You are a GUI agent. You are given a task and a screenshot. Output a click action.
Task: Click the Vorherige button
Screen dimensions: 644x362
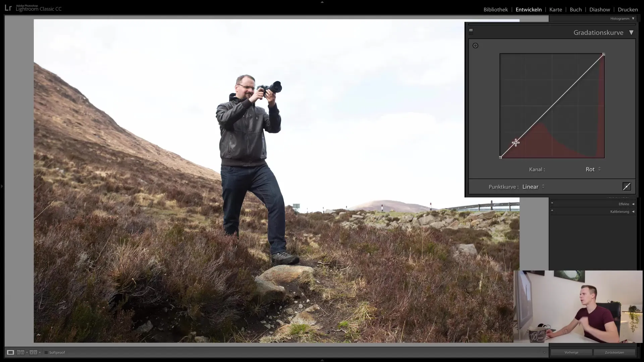point(571,352)
